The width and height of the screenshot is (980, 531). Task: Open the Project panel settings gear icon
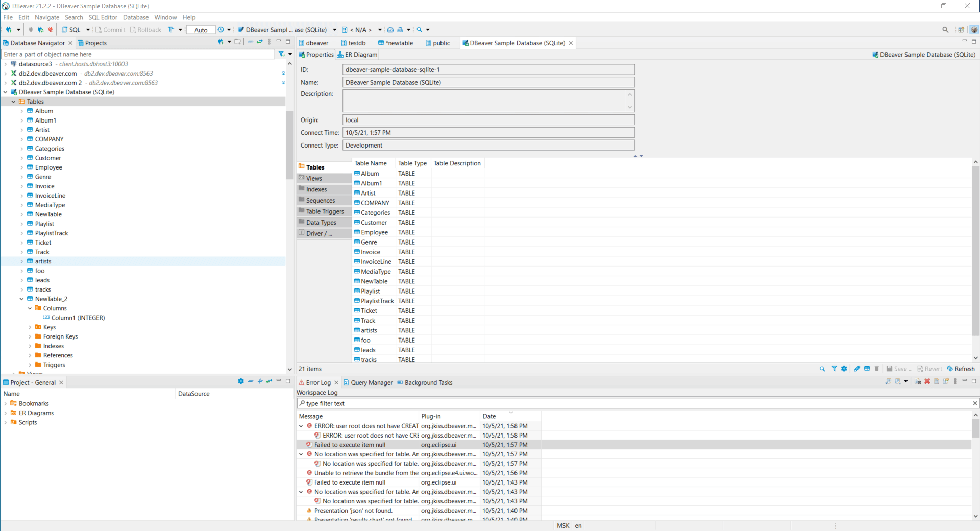(241, 381)
